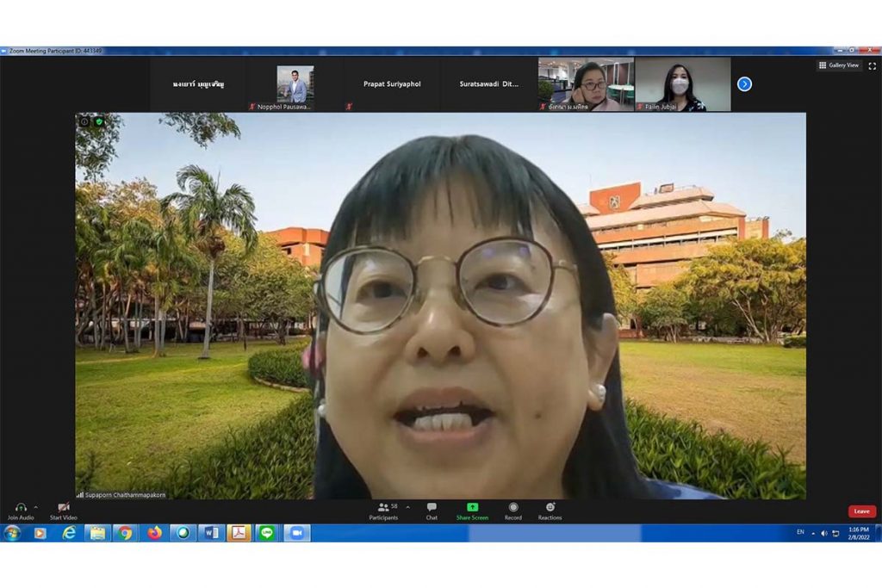Start recording with the Record button
This screenshot has height=588, width=882.
click(x=513, y=508)
